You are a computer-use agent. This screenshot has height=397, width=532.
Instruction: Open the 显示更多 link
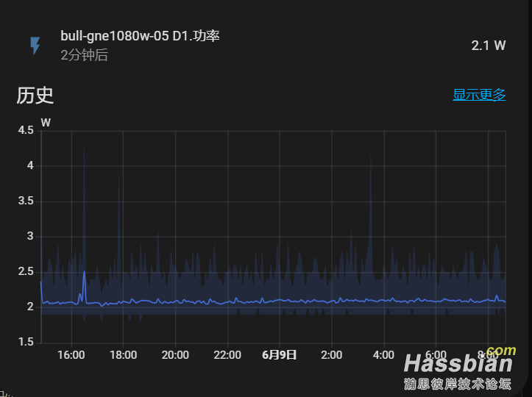point(479,95)
